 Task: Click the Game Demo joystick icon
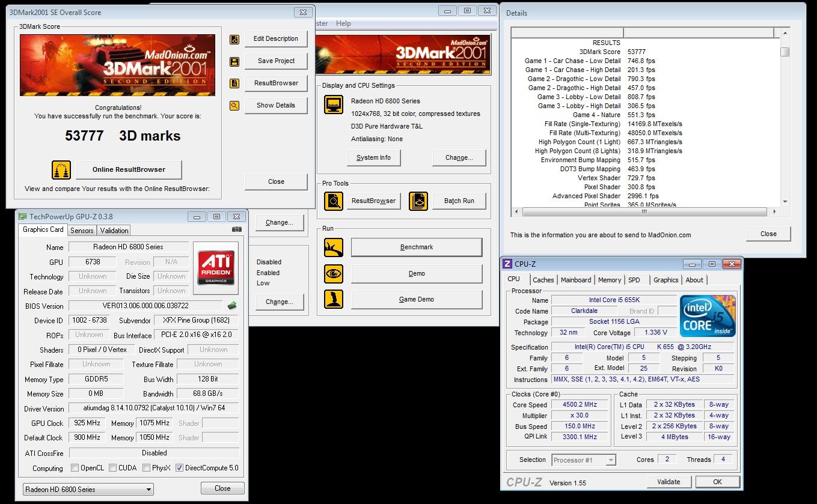point(334,299)
